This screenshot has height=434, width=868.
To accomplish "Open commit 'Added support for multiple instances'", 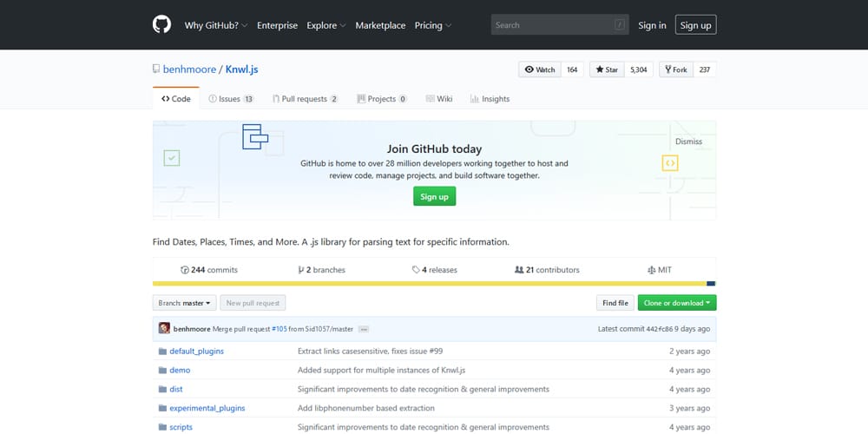I will (382, 371).
